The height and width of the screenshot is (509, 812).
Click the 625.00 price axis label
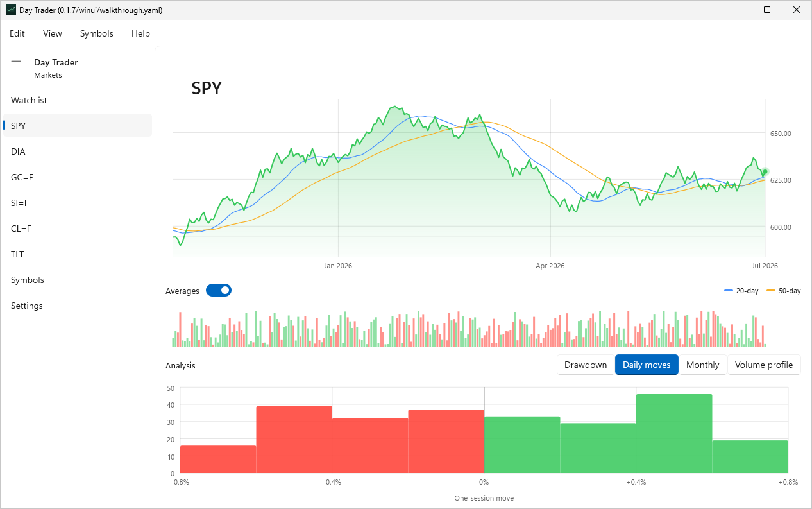[x=781, y=180]
